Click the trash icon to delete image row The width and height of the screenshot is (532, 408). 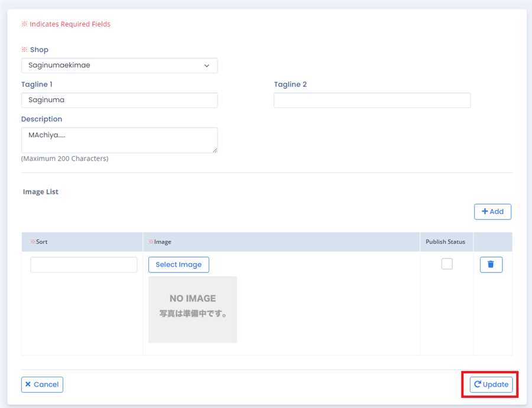(x=491, y=265)
